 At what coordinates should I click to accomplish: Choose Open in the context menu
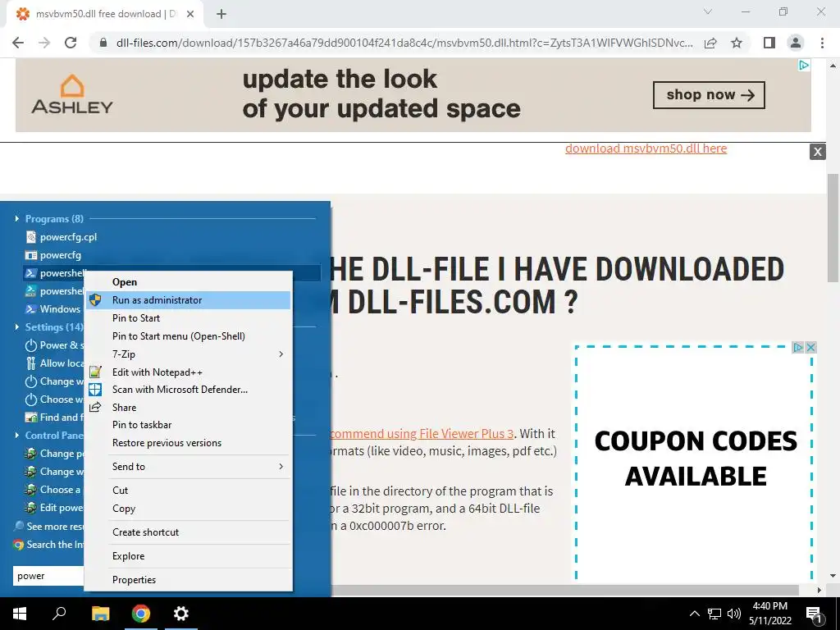click(188, 282)
